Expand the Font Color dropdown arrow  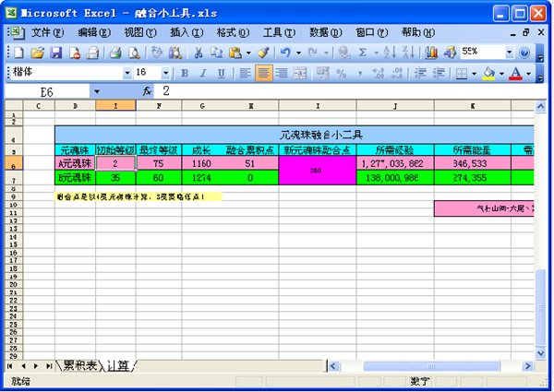529,74
